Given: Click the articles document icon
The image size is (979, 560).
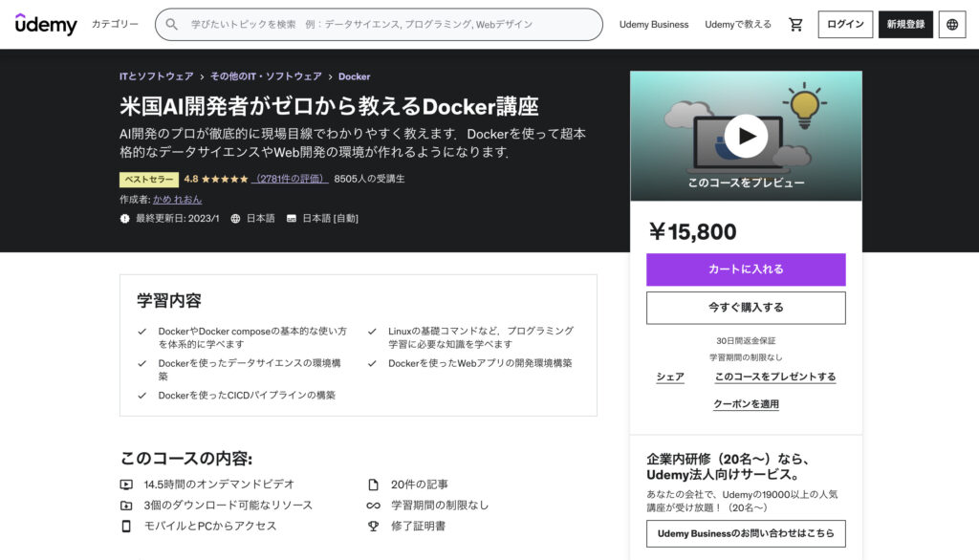Looking at the screenshot, I should pos(374,485).
